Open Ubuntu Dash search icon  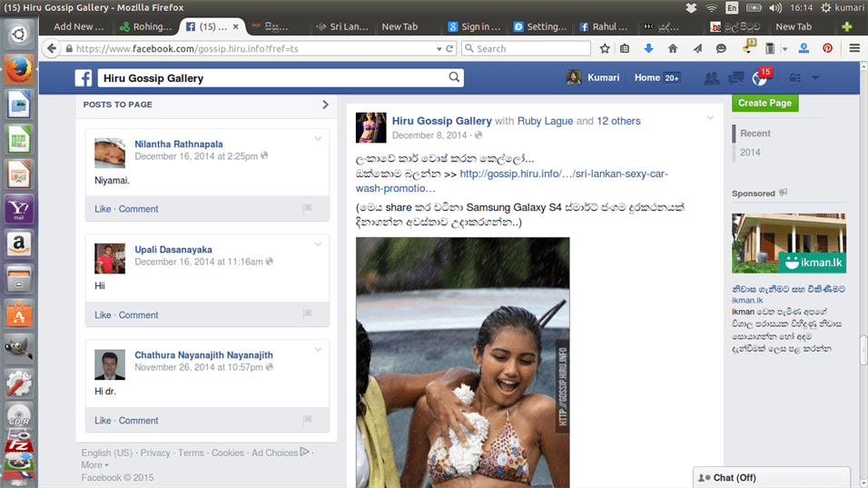coord(19,35)
